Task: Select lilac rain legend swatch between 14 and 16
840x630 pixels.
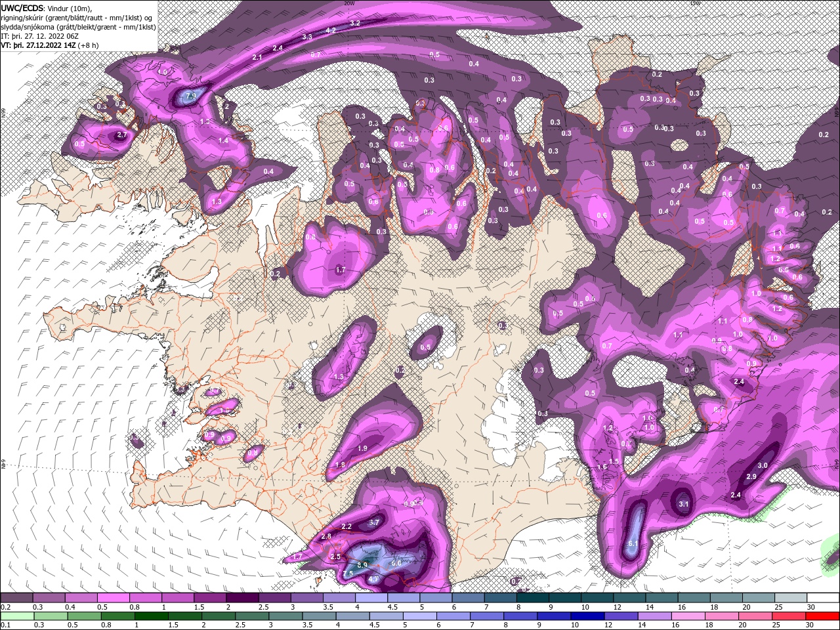Action: point(656,616)
